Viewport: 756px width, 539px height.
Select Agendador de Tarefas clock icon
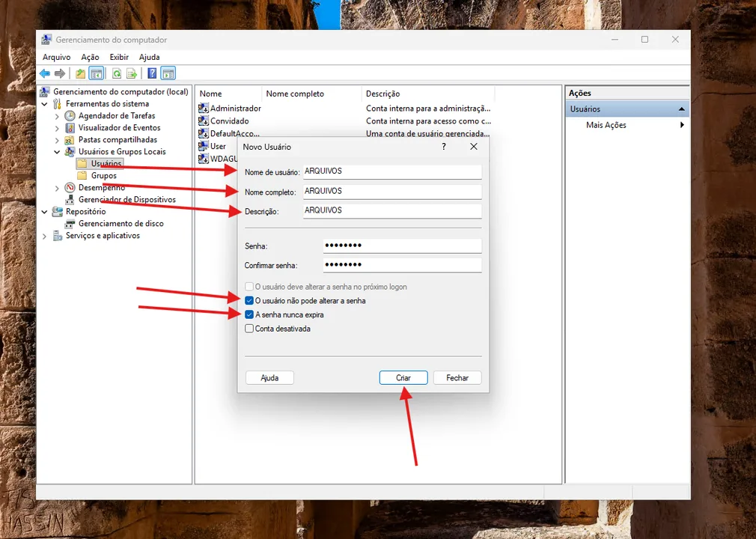tap(70, 116)
